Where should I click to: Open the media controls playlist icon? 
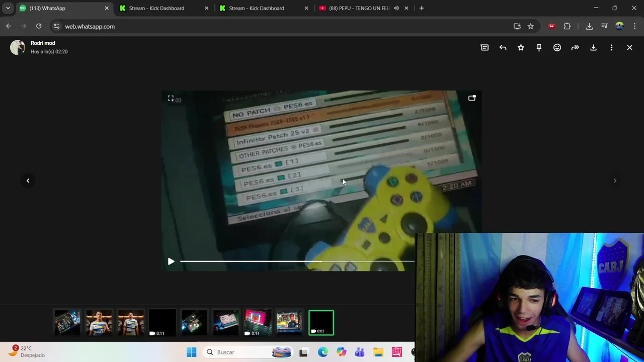[604, 26]
